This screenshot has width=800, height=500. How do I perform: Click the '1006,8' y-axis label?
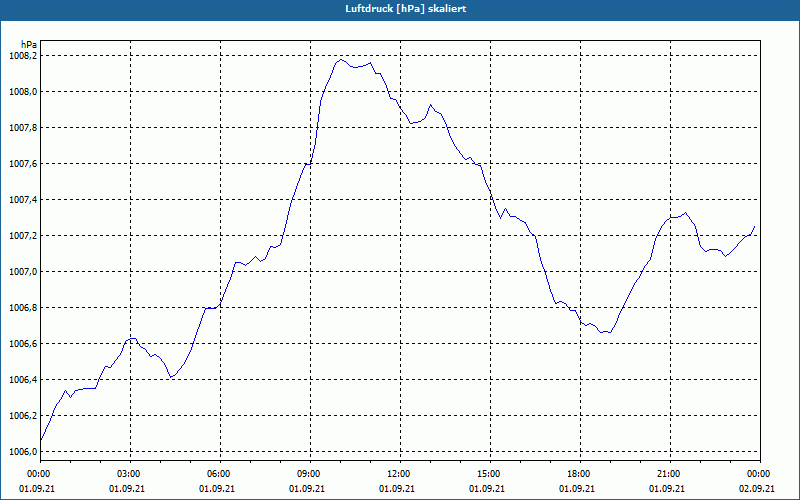tap(23, 308)
